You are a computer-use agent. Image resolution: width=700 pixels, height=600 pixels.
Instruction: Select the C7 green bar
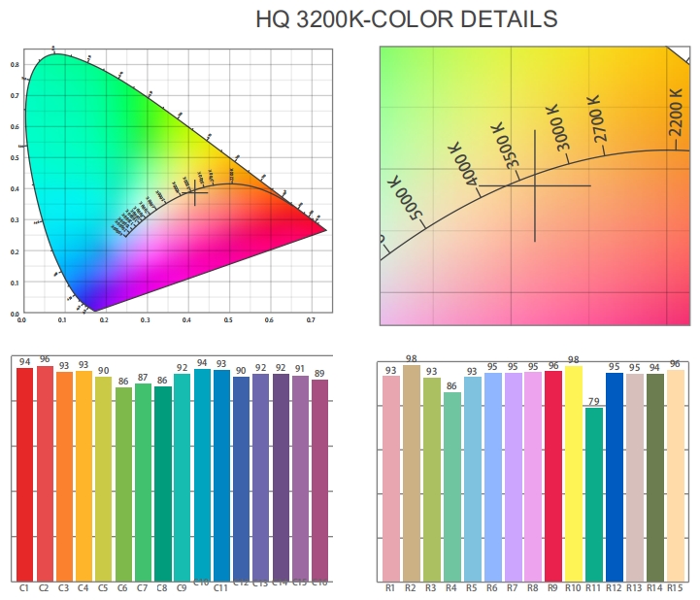click(143, 483)
